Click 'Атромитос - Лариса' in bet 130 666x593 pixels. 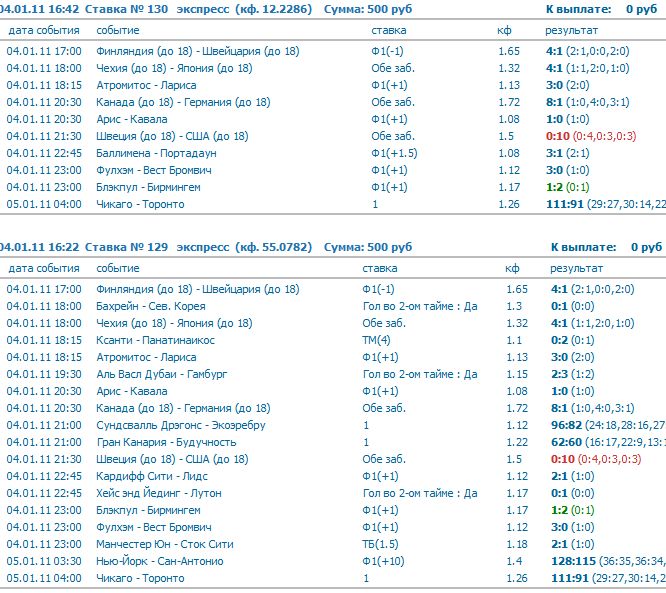pyautogui.click(x=146, y=85)
